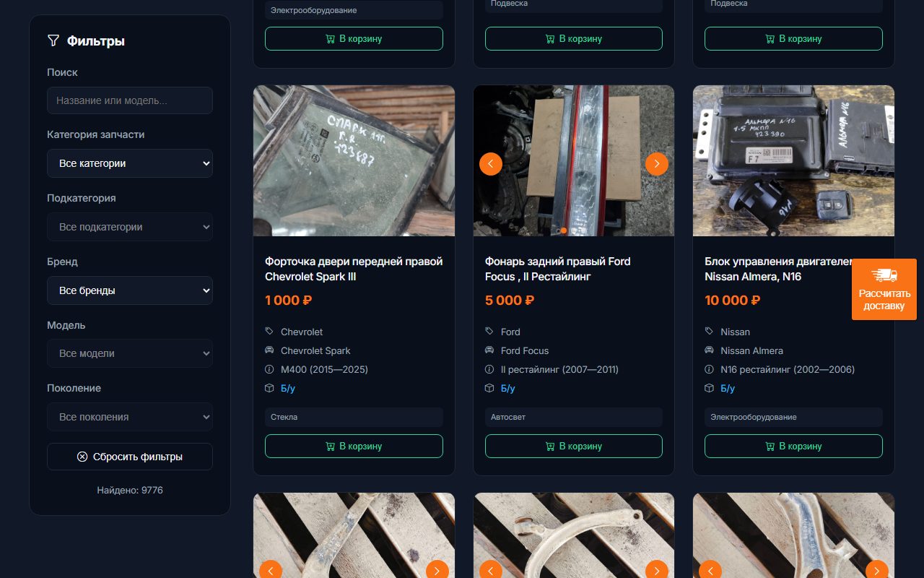Viewport: 924px width, 578px height.
Task: Click Электрооборудование tag in the Nissan Almera card
Action: point(793,417)
